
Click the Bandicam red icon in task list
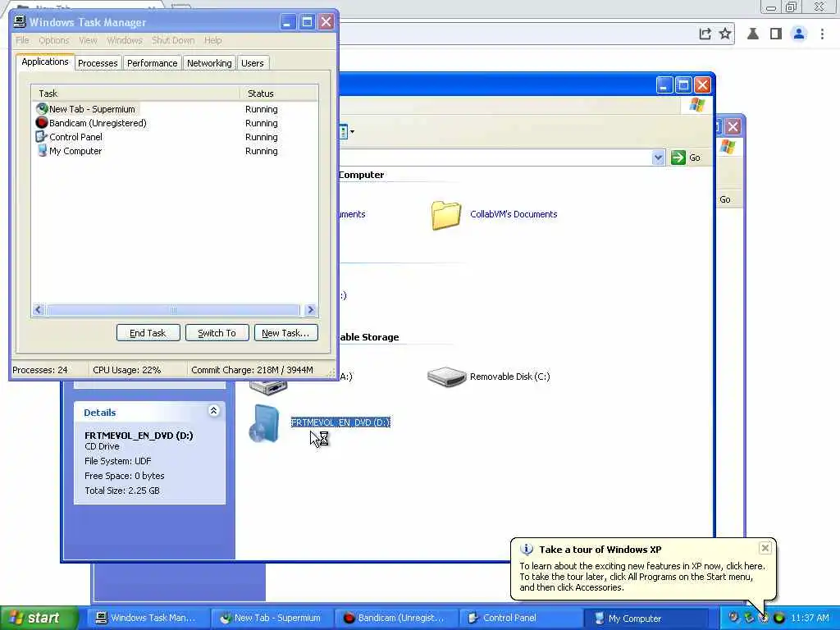click(42, 123)
